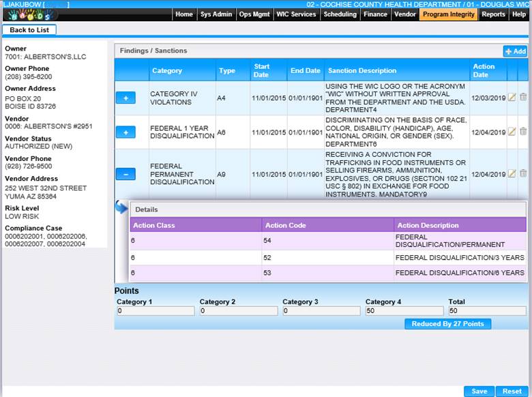Delete the Category IV Violations sanction row
The height and width of the screenshot is (397, 532).
(x=523, y=98)
